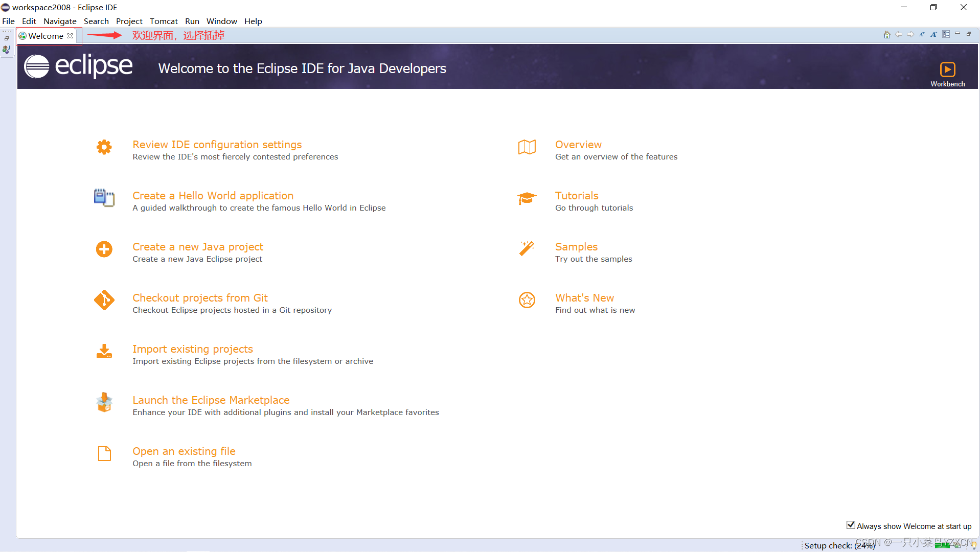Viewport: 980px width, 552px height.
Task: Open the Run menu
Action: pos(192,21)
